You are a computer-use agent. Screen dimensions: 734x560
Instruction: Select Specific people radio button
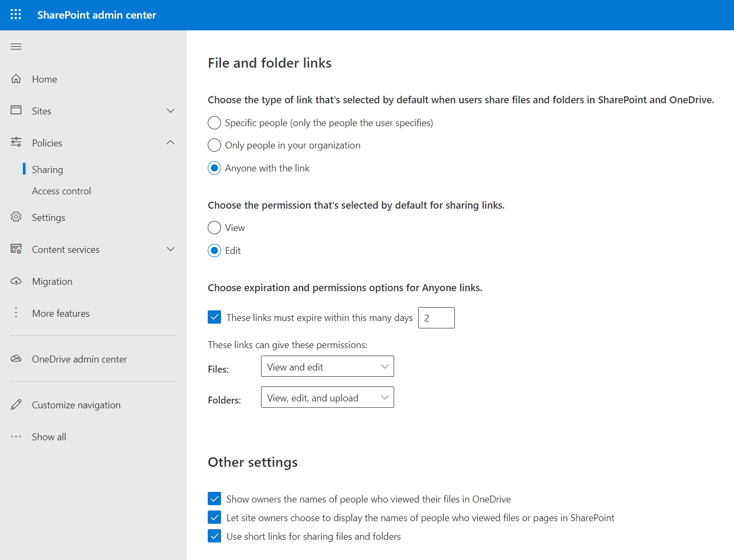(x=214, y=123)
